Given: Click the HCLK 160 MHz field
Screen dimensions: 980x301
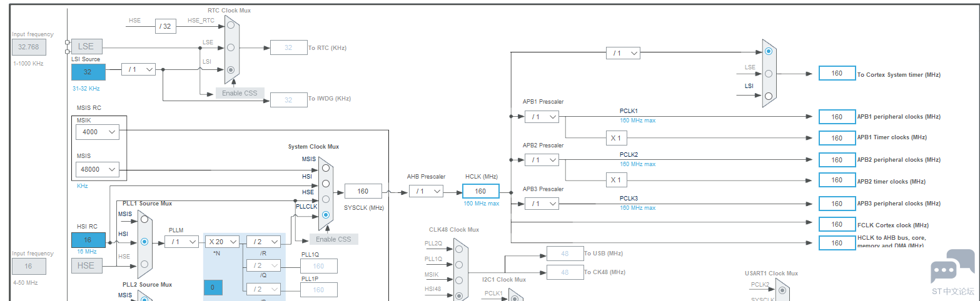Looking at the screenshot, I should (x=481, y=191).
